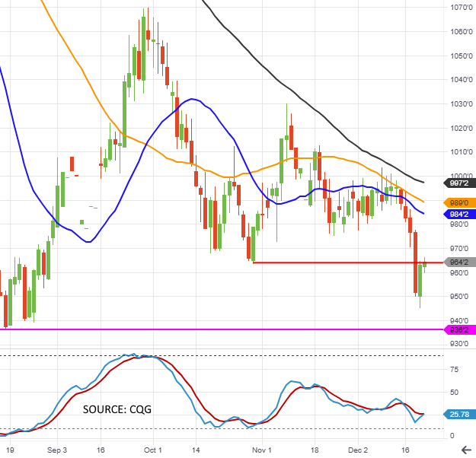
Task: Click the 75 level on stochastic scale
Action: (x=454, y=370)
